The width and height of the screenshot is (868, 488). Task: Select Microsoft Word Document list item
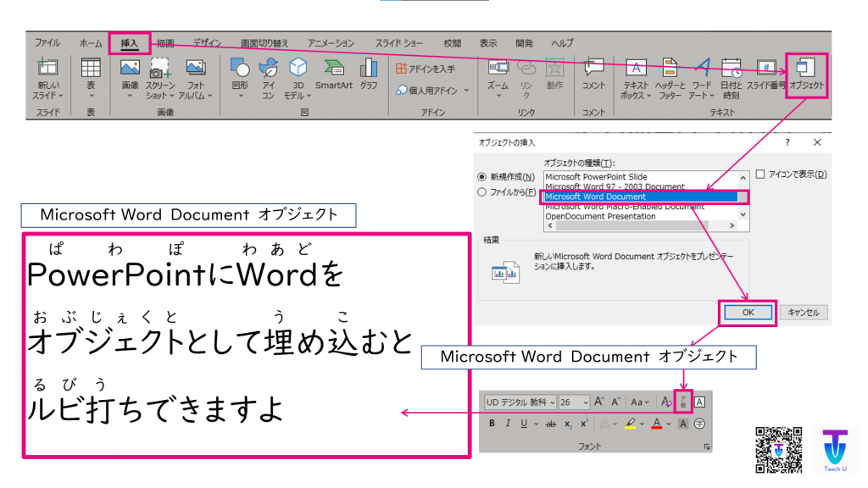tap(641, 197)
